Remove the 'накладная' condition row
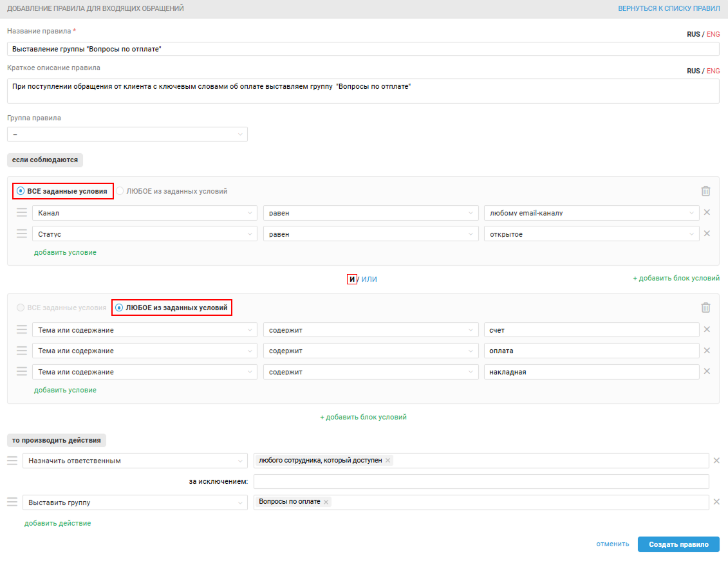The image size is (728, 561). tap(707, 371)
